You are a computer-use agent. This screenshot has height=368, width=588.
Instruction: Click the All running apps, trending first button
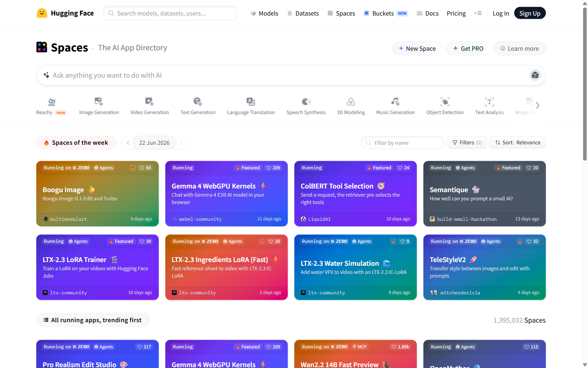point(93,320)
